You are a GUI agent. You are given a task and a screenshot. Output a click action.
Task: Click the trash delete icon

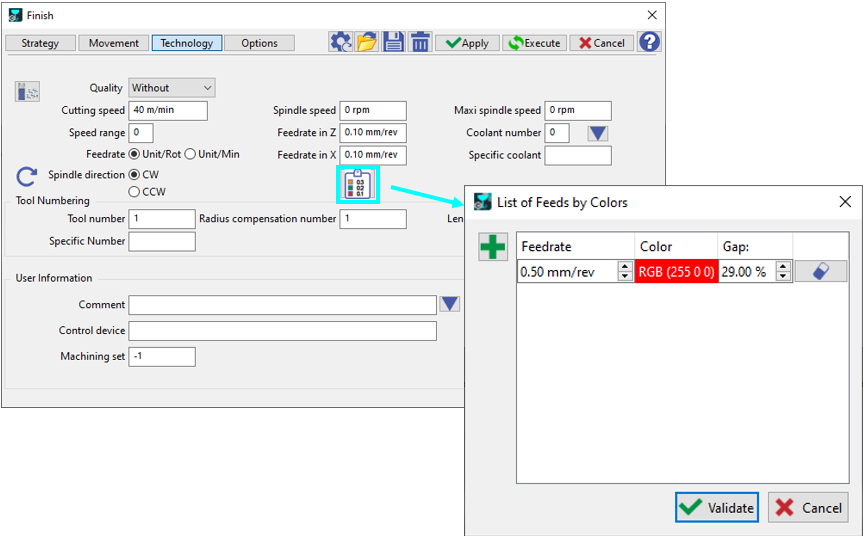pos(420,42)
